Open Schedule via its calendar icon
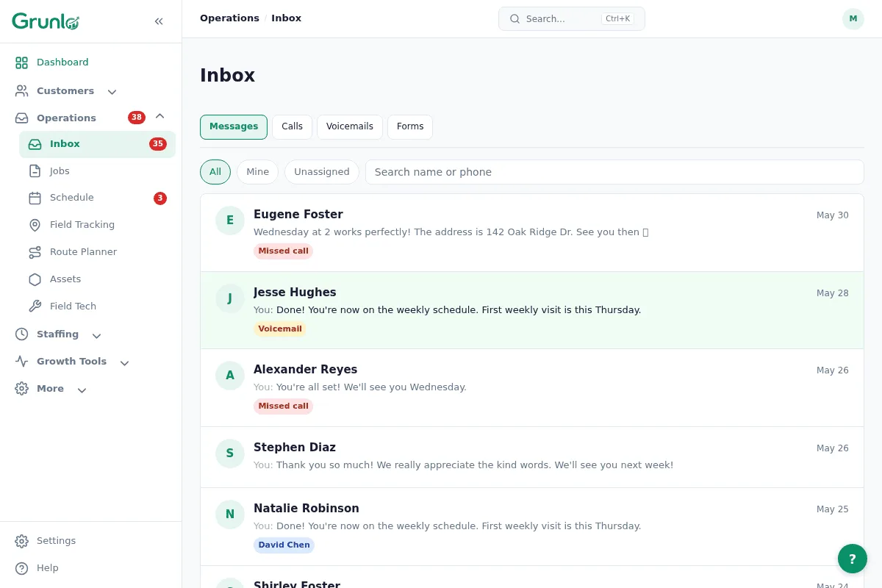This screenshot has height=588, width=882. [35, 198]
